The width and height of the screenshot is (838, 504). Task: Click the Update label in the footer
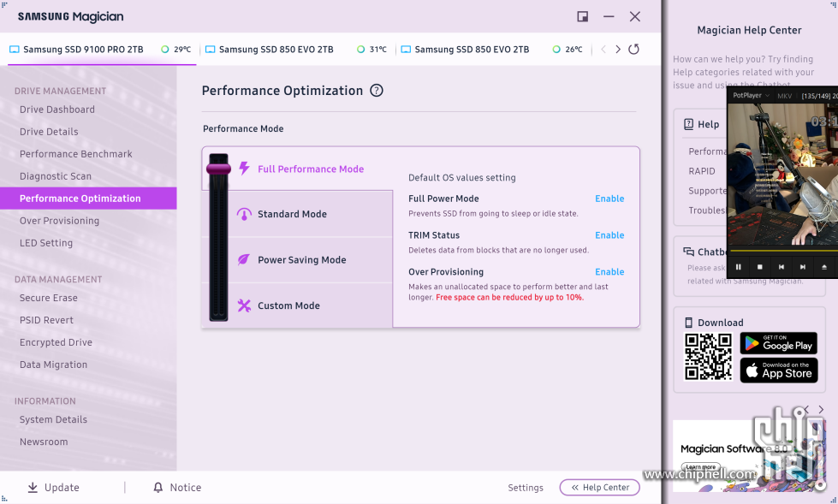point(62,488)
